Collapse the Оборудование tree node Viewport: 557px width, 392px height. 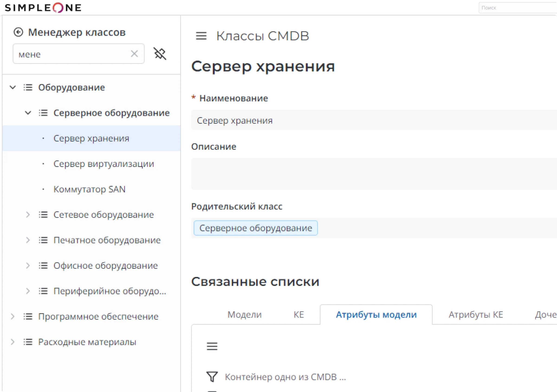point(13,87)
